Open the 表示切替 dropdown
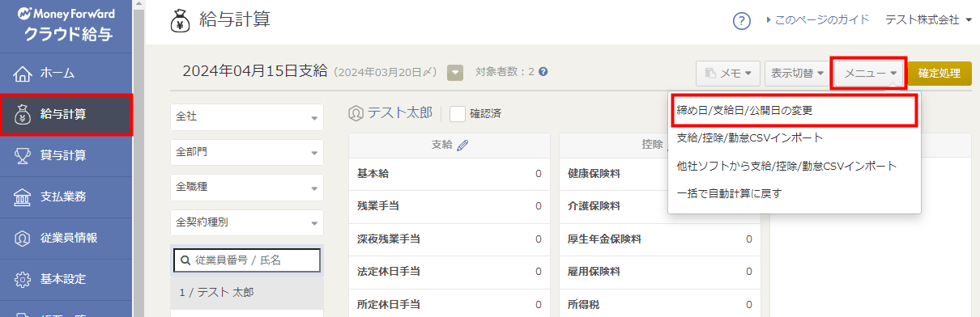 797,74
